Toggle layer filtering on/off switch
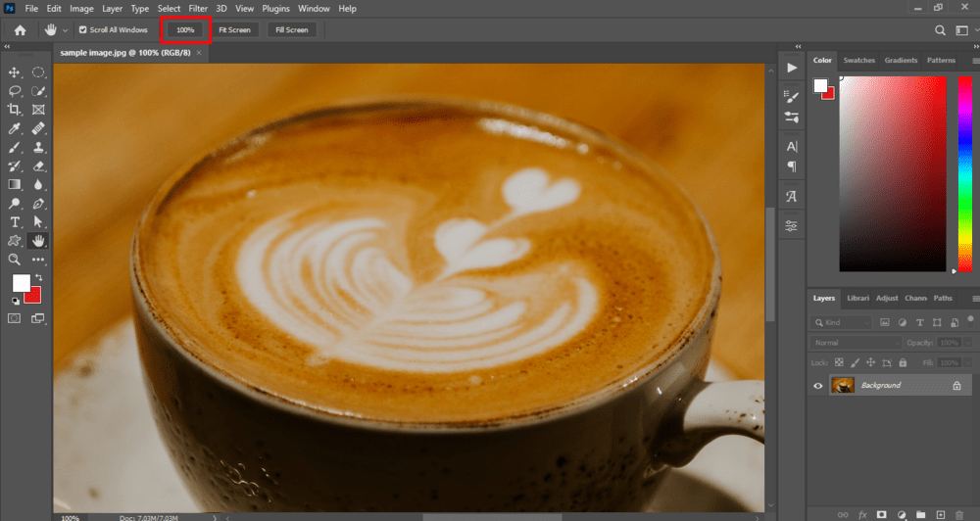This screenshot has width=980, height=521. pos(970,320)
